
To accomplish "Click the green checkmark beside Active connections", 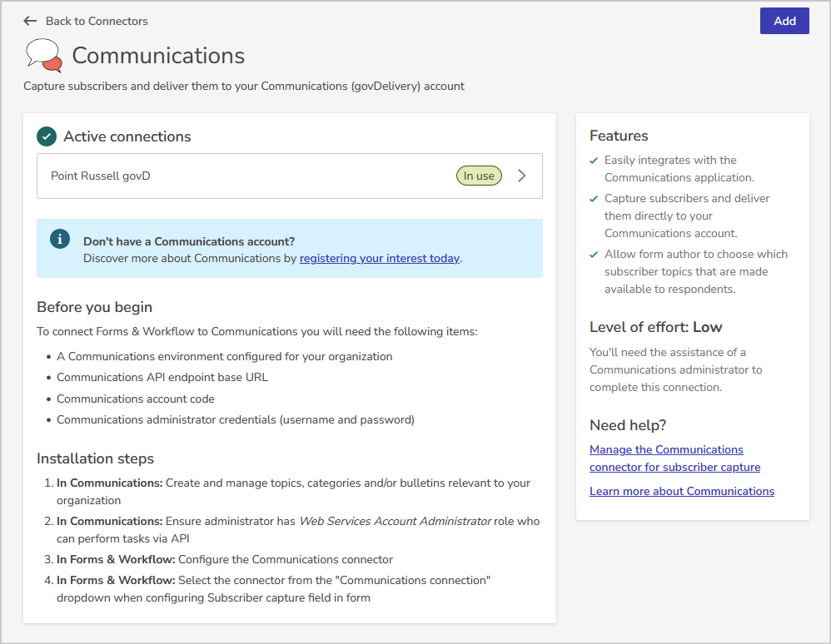I will point(47,136).
